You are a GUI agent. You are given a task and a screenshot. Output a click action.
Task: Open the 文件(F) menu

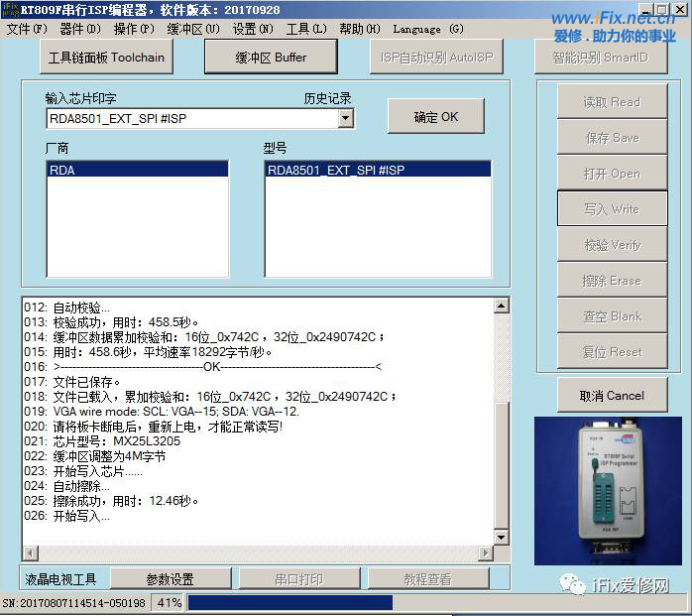[x=27, y=29]
